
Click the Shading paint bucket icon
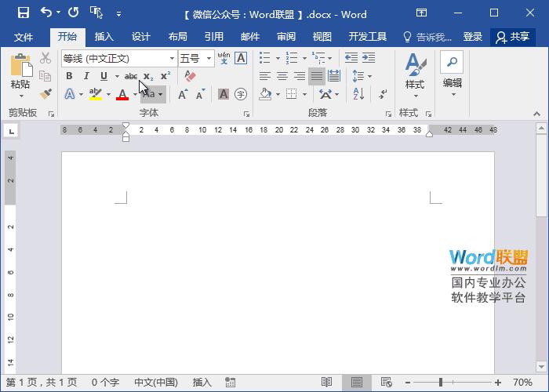[265, 94]
